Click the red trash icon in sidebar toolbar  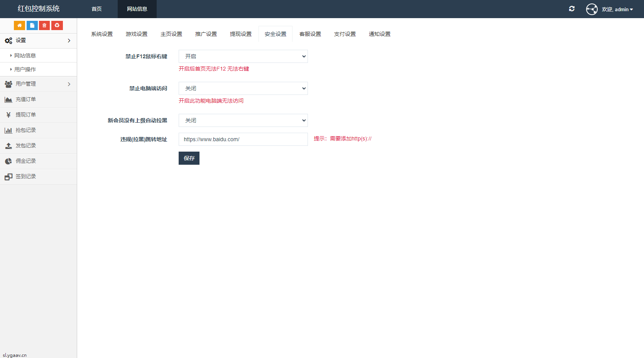coord(44,25)
